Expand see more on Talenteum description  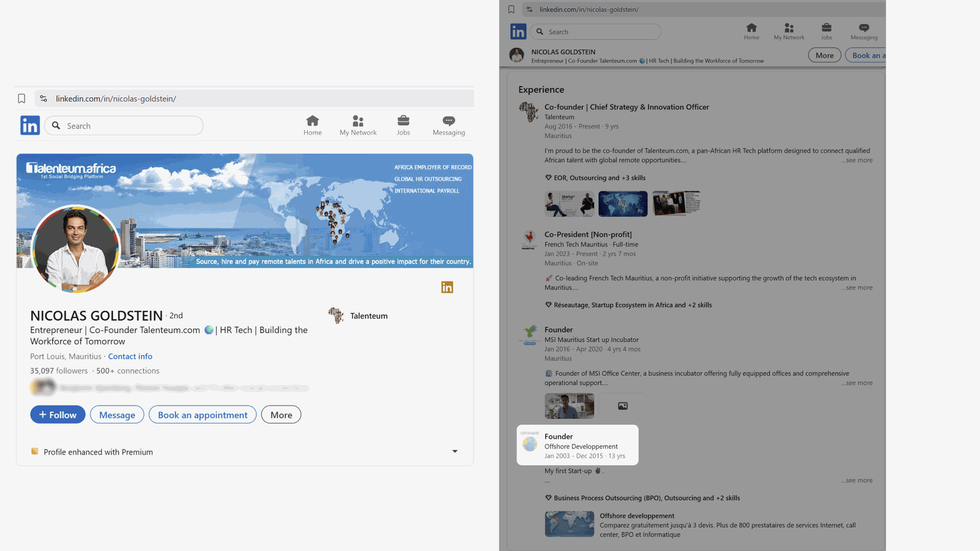point(857,160)
